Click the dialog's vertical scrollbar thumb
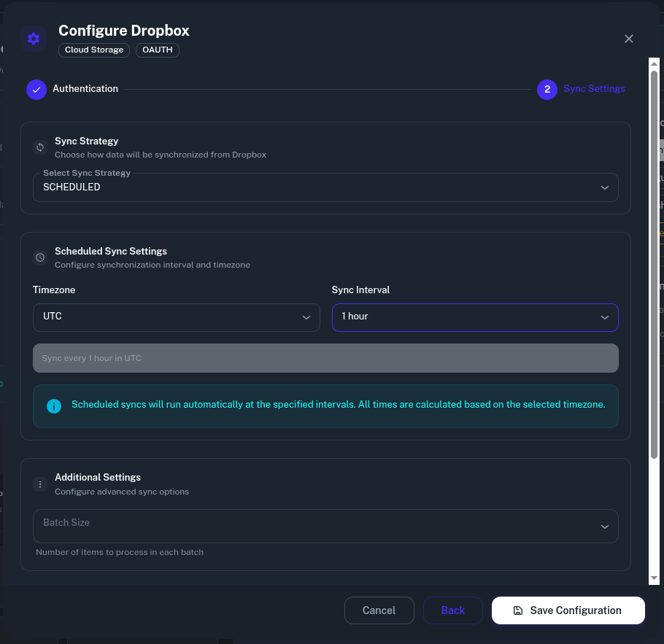This screenshot has height=644, width=664. 655,263
